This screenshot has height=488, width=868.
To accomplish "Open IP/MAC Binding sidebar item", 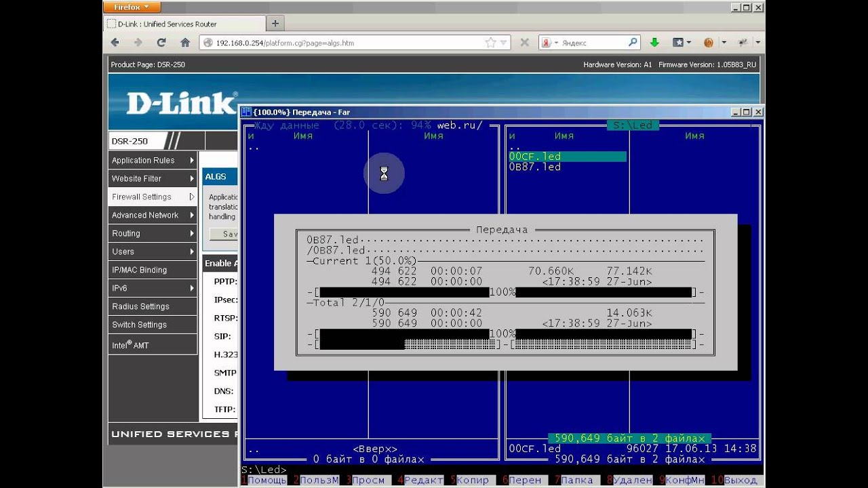I will point(153,270).
